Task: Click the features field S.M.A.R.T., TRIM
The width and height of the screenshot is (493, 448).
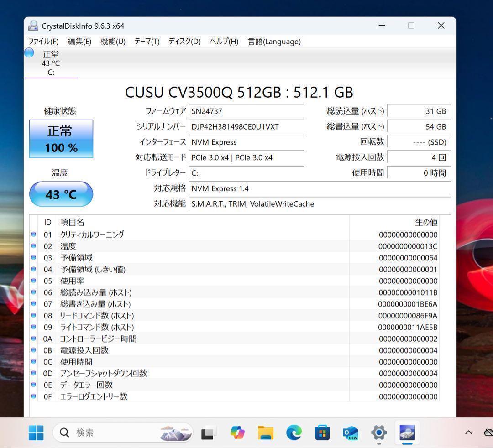Action: pyautogui.click(x=320, y=204)
